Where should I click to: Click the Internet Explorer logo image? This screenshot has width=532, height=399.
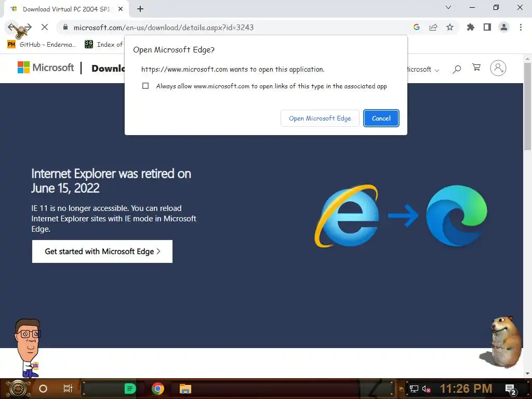click(x=348, y=216)
